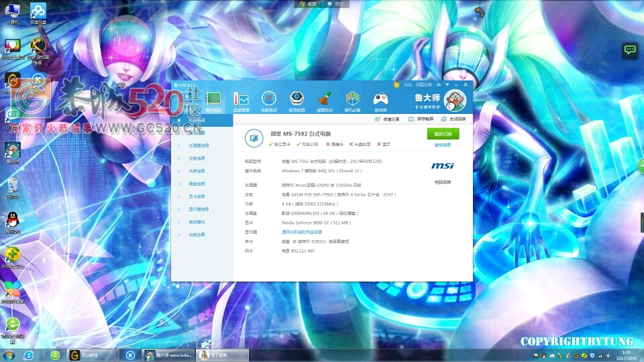Select 处理器信息 in the sidebar
Screen dimensions: 644x362
199,145
